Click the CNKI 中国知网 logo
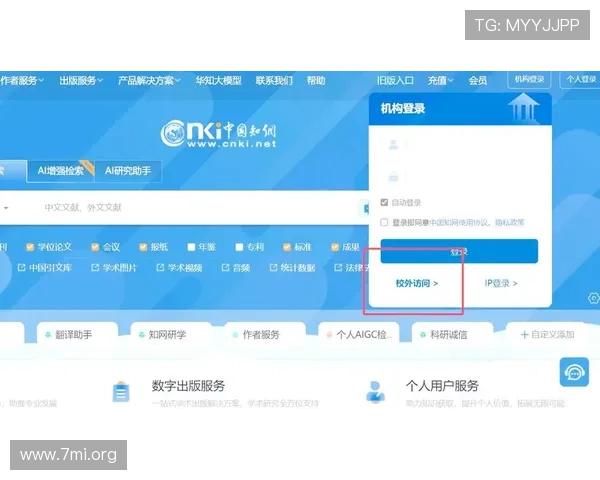 point(218,134)
